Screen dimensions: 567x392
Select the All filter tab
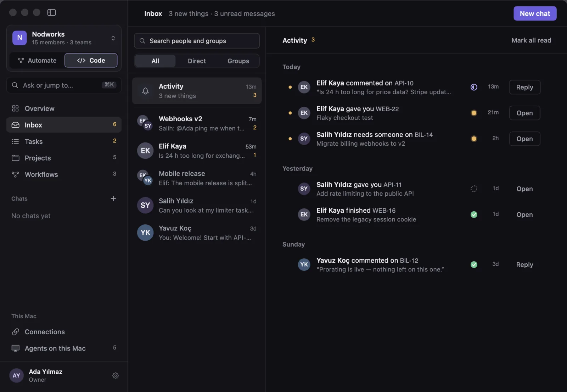[x=155, y=61]
